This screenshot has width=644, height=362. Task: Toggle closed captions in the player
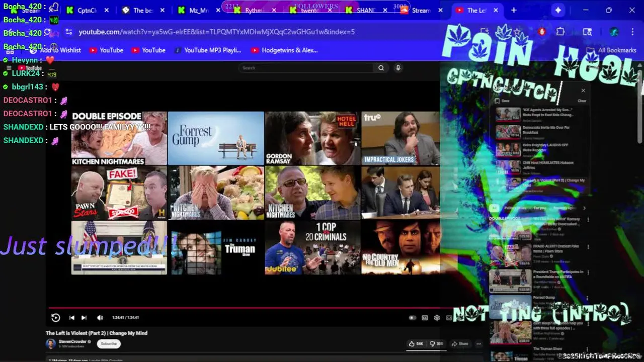tap(425, 318)
